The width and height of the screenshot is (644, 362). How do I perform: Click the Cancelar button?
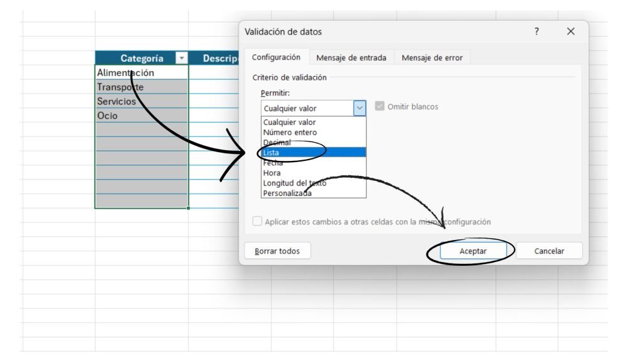pos(549,251)
